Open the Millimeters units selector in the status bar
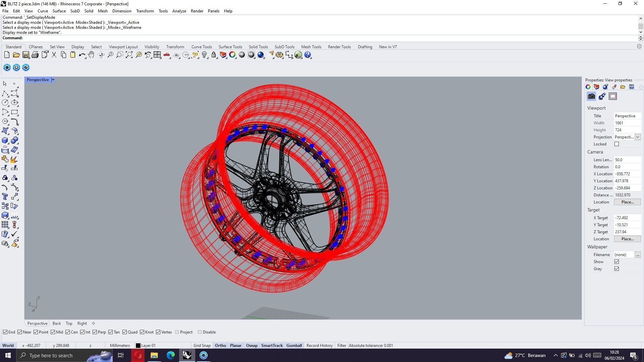The image size is (644, 362). pos(120,346)
